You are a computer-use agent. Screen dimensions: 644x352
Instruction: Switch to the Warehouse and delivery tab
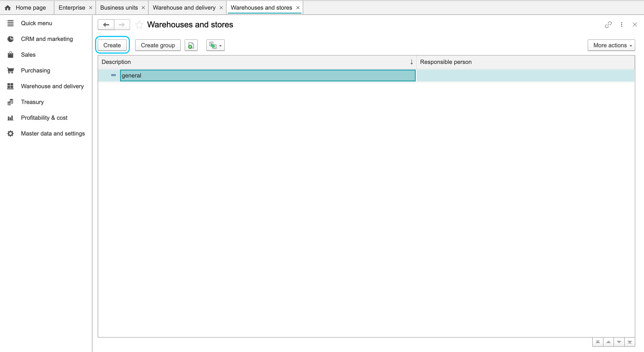[x=184, y=8]
